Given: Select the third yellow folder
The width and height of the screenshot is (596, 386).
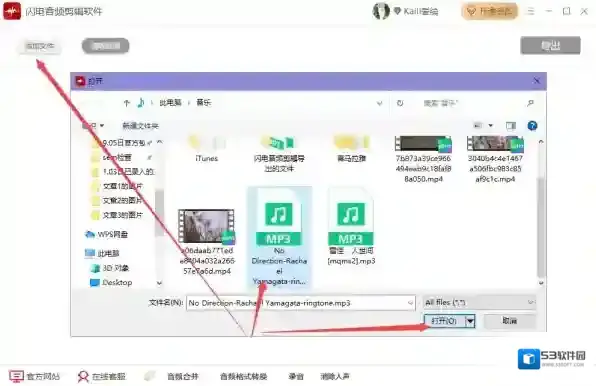Looking at the screenshot, I should pyautogui.click(x=351, y=149).
